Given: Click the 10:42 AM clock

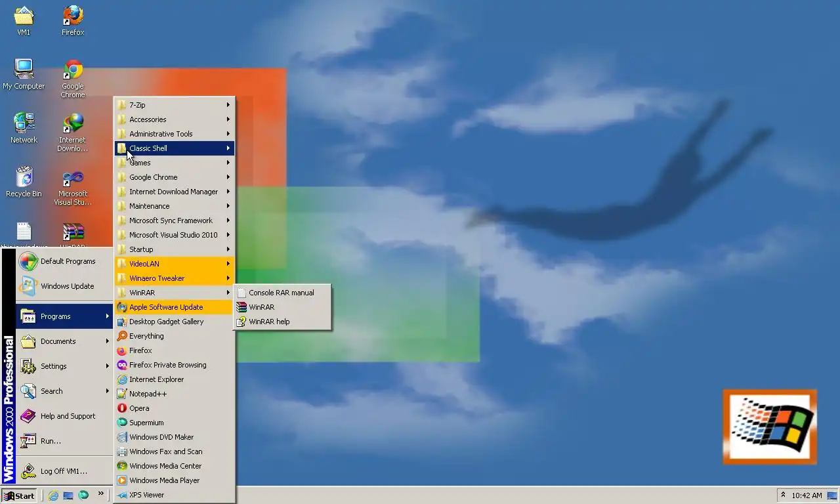Looking at the screenshot, I should [x=807, y=495].
